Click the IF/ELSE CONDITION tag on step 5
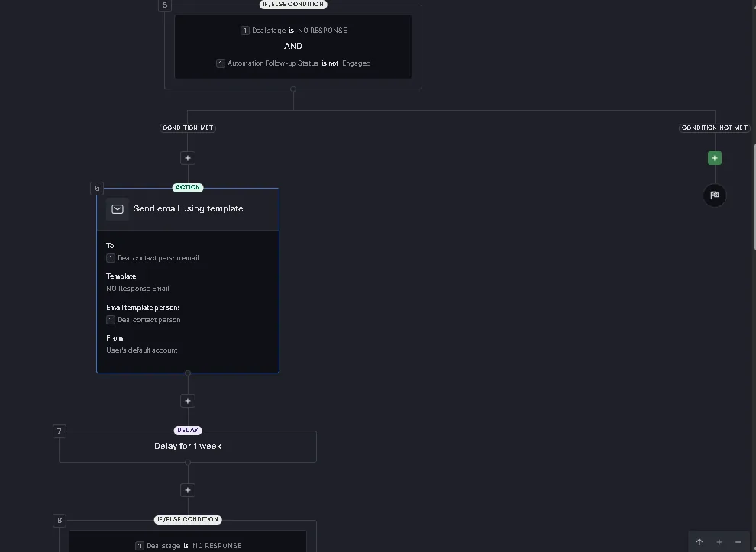Screen dimensions: 756x552 [x=293, y=5]
